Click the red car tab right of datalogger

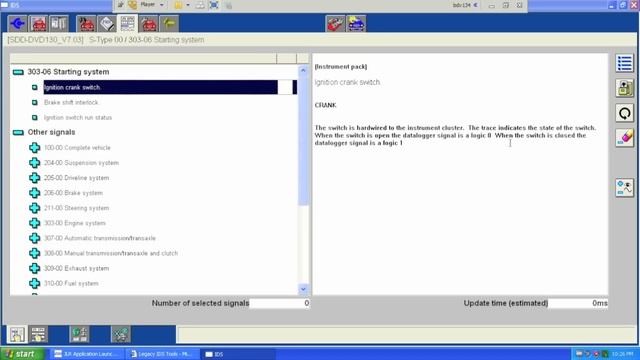[x=149, y=23]
